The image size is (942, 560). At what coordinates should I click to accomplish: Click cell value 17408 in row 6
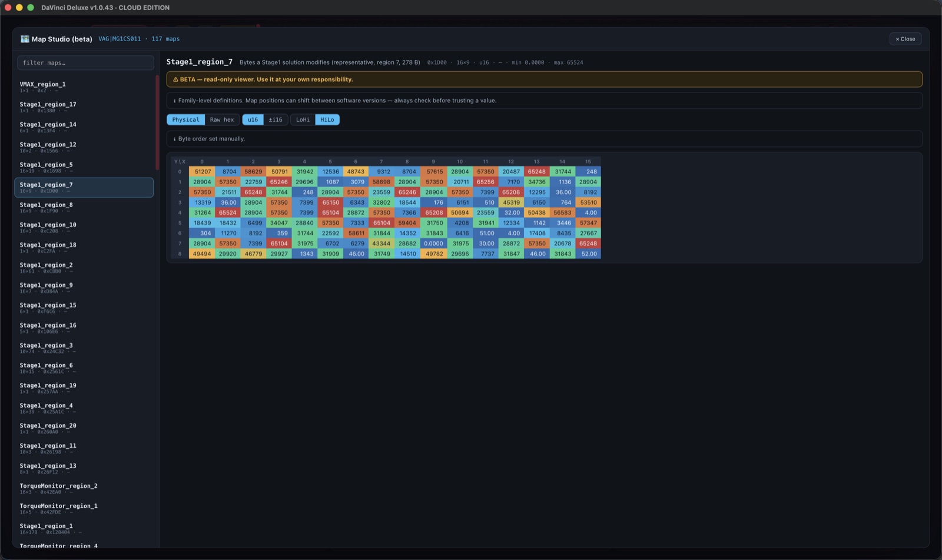tap(536, 234)
